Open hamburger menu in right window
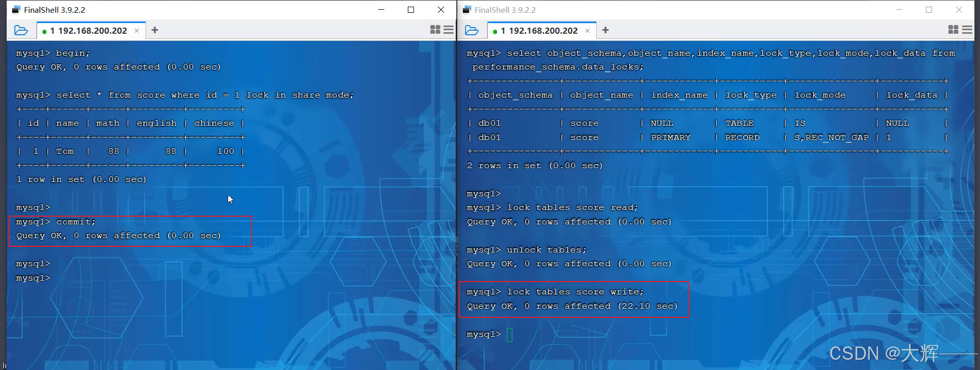This screenshot has width=980, height=370. click(967, 30)
